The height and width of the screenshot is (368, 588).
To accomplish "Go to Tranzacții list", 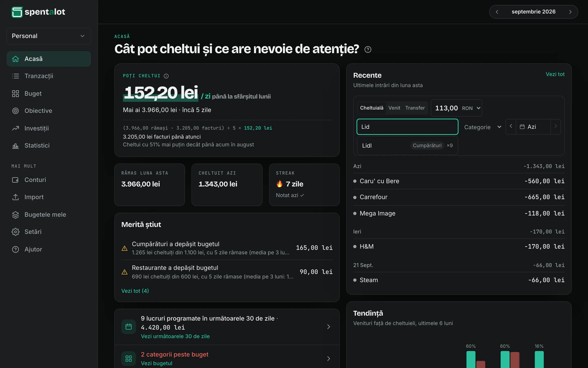I will pyautogui.click(x=49, y=76).
